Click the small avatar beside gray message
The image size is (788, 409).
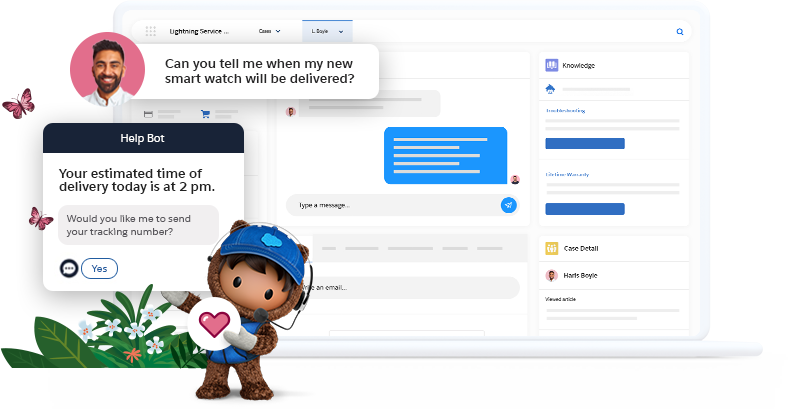(290, 112)
